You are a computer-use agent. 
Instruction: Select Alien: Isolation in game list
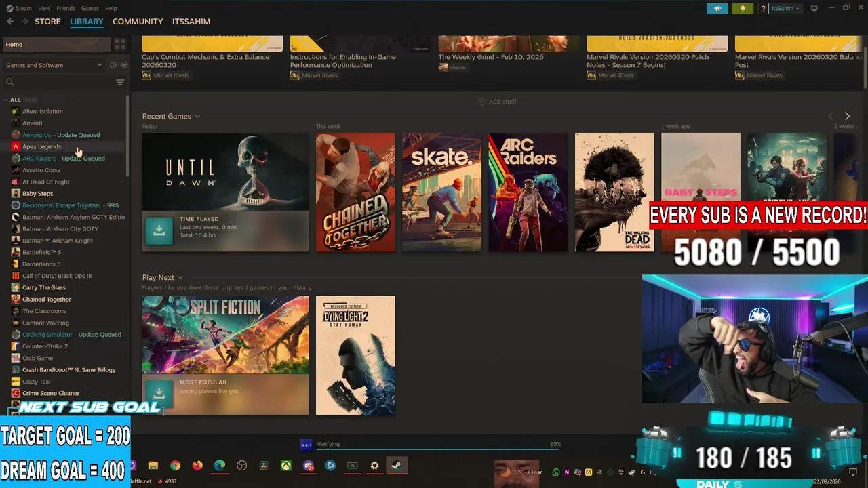click(42, 111)
